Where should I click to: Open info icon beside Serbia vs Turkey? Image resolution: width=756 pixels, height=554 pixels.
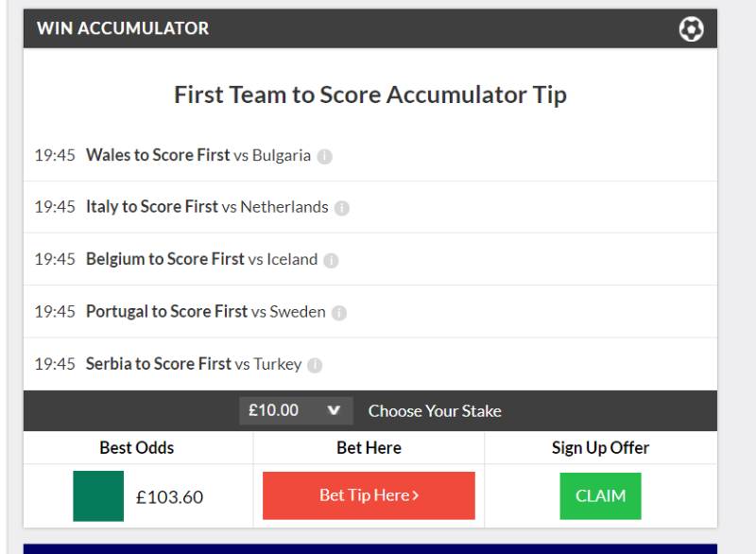[x=315, y=364]
